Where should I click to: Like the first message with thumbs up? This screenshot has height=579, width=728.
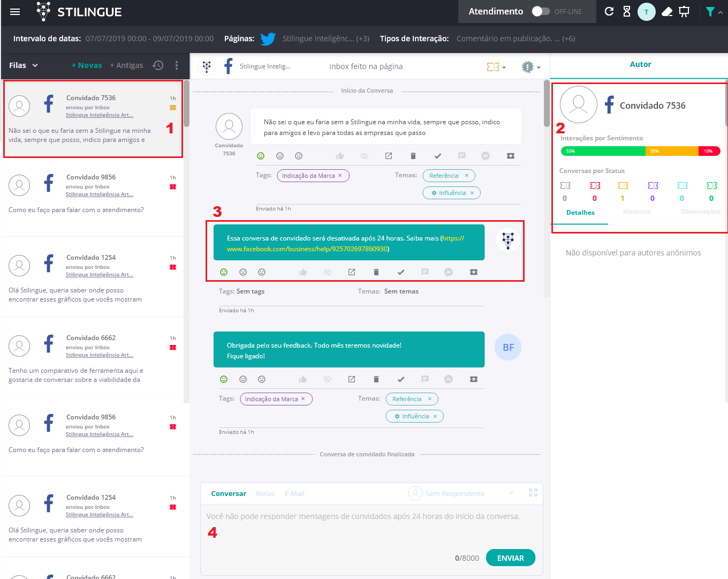[x=339, y=156]
